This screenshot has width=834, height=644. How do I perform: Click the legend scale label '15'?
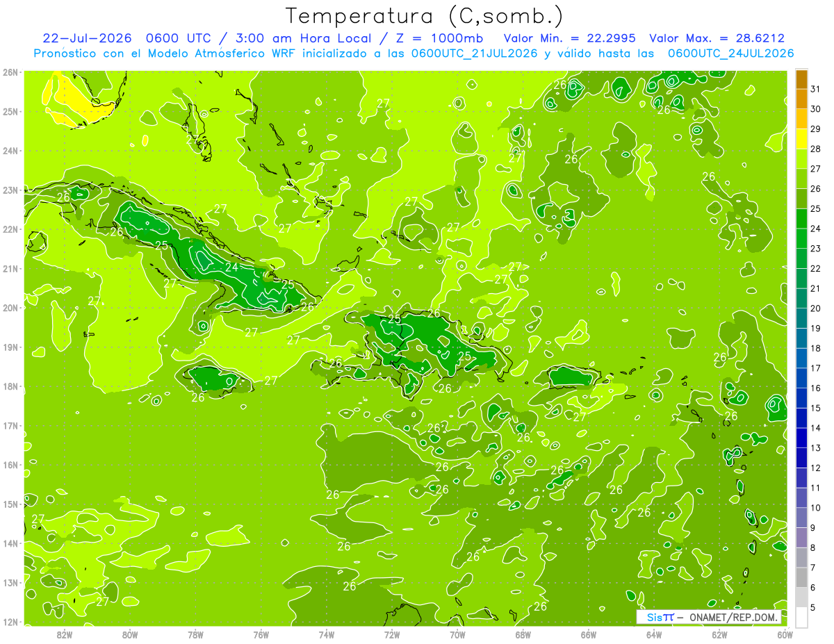[816, 408]
